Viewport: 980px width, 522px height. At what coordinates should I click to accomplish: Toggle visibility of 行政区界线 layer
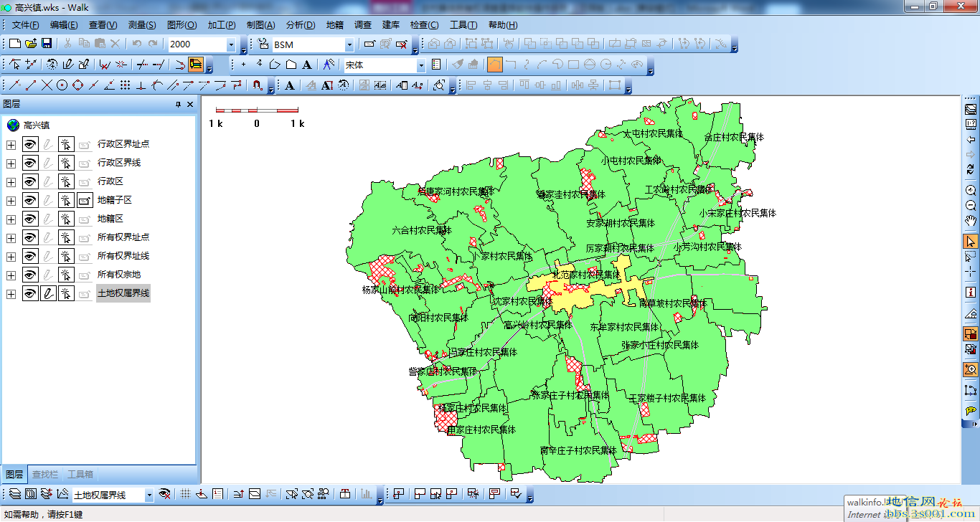(x=30, y=163)
